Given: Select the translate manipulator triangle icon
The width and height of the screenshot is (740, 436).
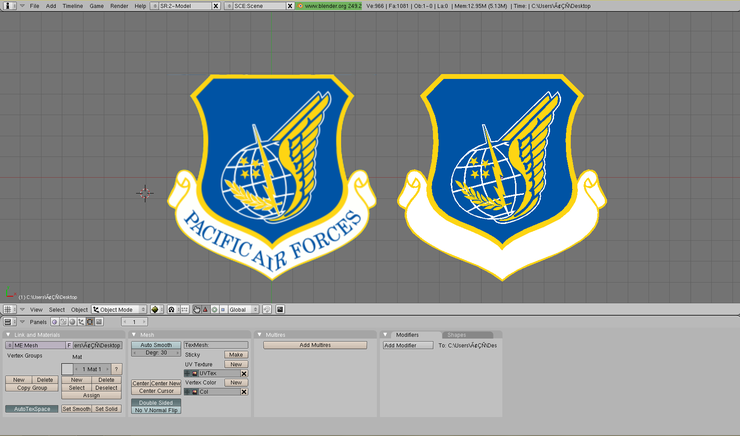Looking at the screenshot, I should click(205, 310).
